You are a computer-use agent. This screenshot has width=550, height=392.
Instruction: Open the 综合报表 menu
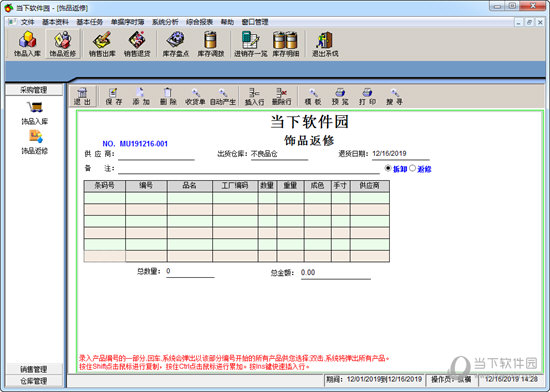(x=199, y=22)
